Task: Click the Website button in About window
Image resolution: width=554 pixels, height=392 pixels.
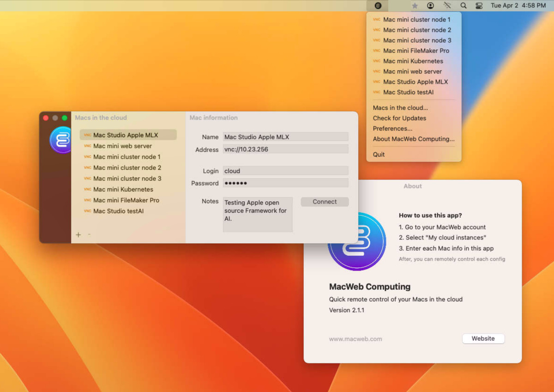Action: [483, 338]
